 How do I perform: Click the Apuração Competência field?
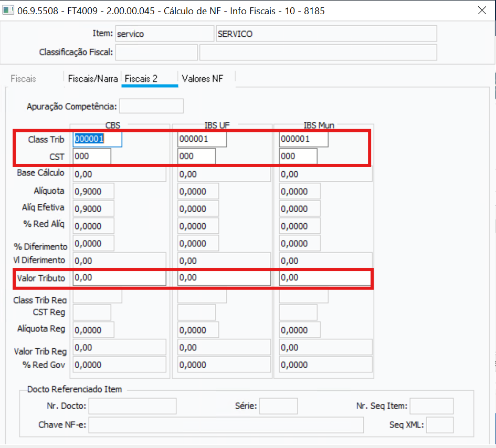[x=151, y=106]
